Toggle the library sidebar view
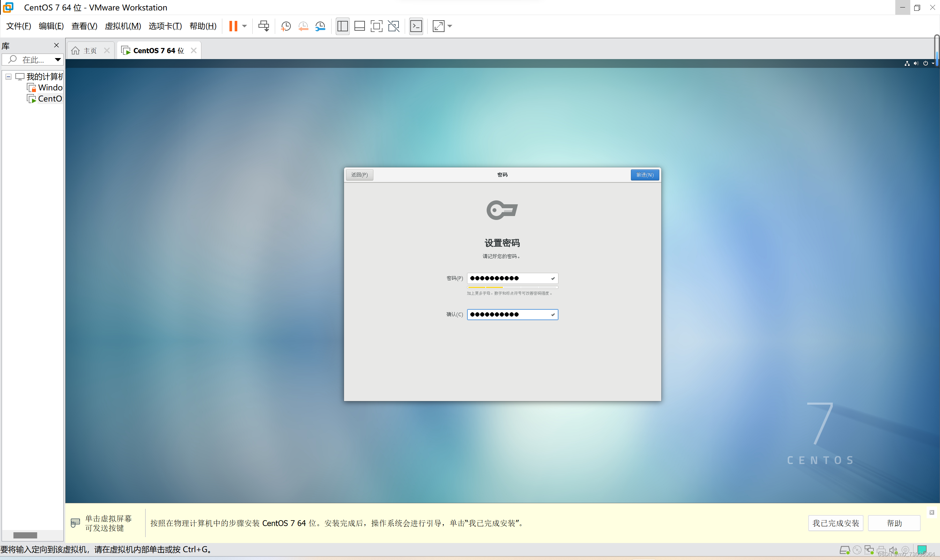 [x=343, y=26]
